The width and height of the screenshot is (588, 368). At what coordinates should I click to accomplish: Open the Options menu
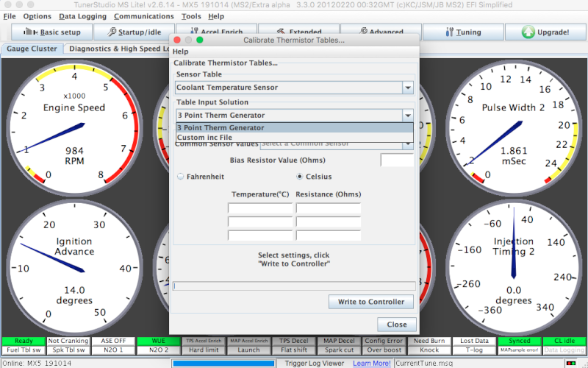coord(37,16)
